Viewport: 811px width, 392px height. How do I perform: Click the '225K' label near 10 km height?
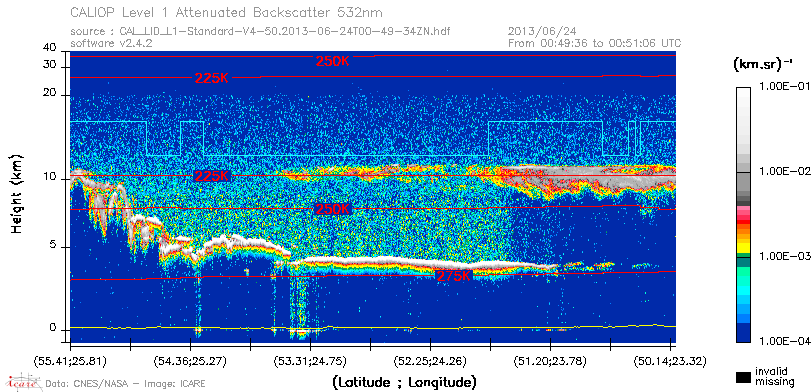212,176
